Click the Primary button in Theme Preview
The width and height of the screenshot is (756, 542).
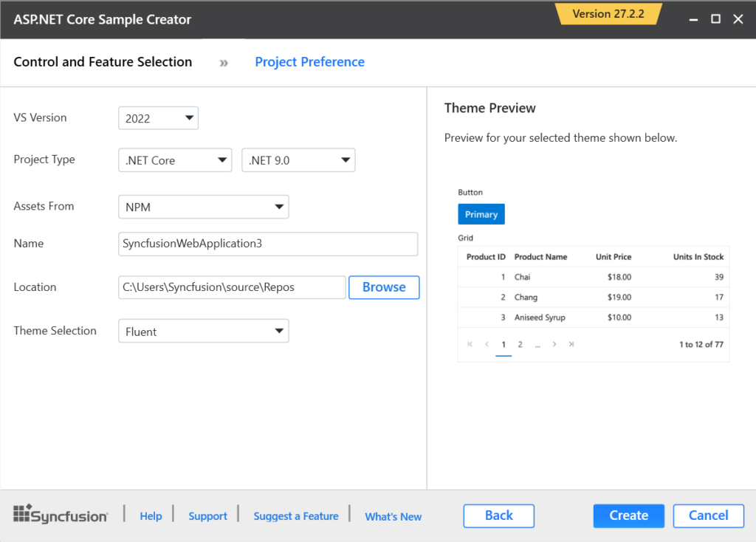[481, 214]
